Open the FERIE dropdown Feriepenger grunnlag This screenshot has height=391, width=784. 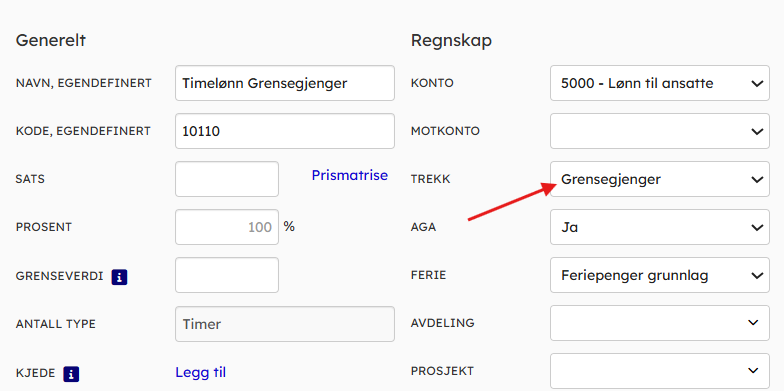[660, 275]
